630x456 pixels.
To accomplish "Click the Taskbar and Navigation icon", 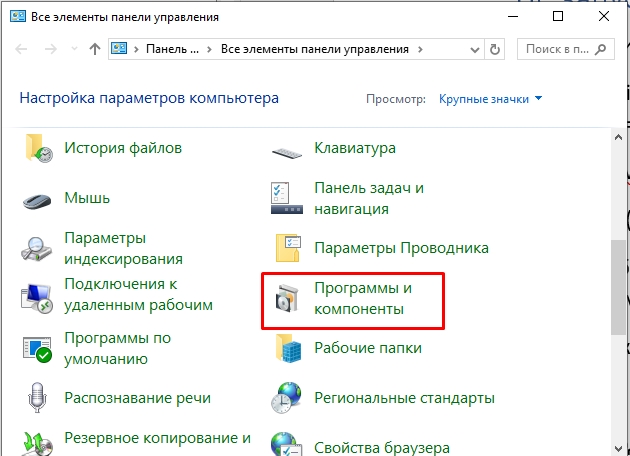I will point(287,198).
